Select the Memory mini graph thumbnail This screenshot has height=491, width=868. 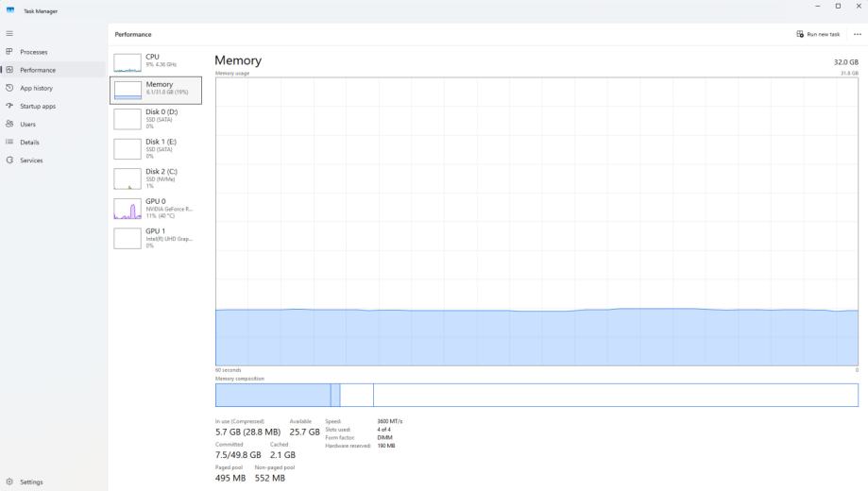pos(128,91)
